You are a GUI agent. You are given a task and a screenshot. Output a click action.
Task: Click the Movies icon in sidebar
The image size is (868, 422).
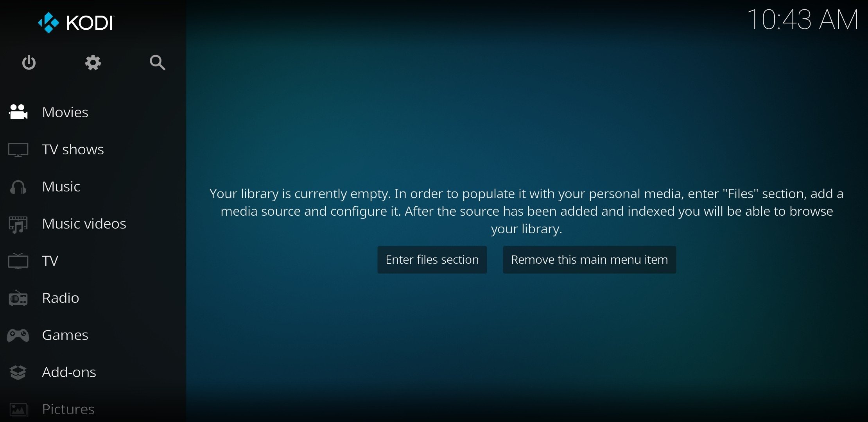click(16, 112)
